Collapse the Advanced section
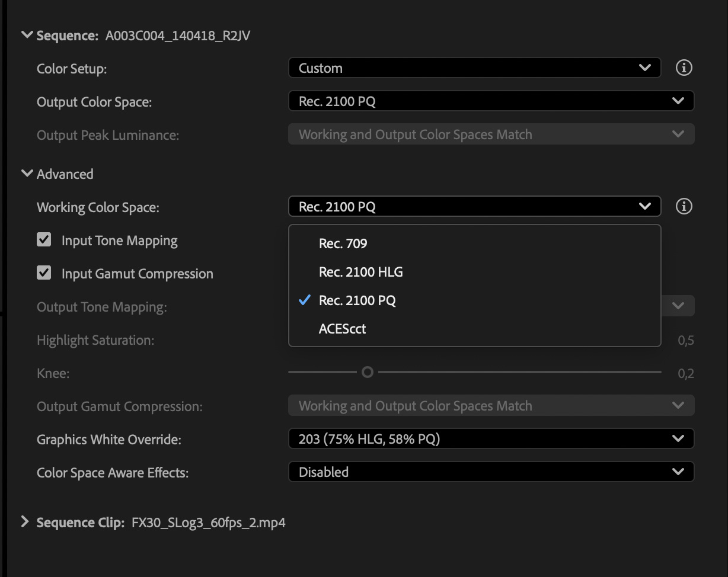728x577 pixels. point(27,174)
